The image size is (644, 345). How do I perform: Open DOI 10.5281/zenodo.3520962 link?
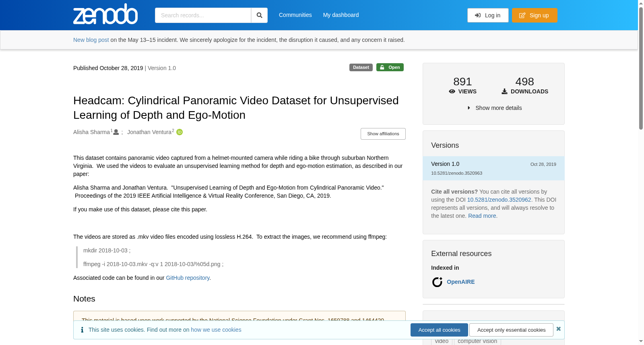click(x=499, y=200)
